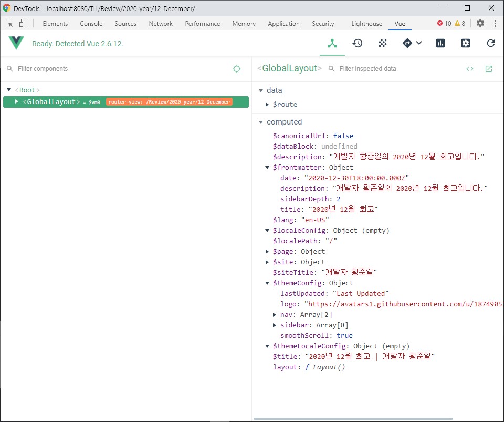
Task: Collapse the Root tree node
Action: pos(9,90)
